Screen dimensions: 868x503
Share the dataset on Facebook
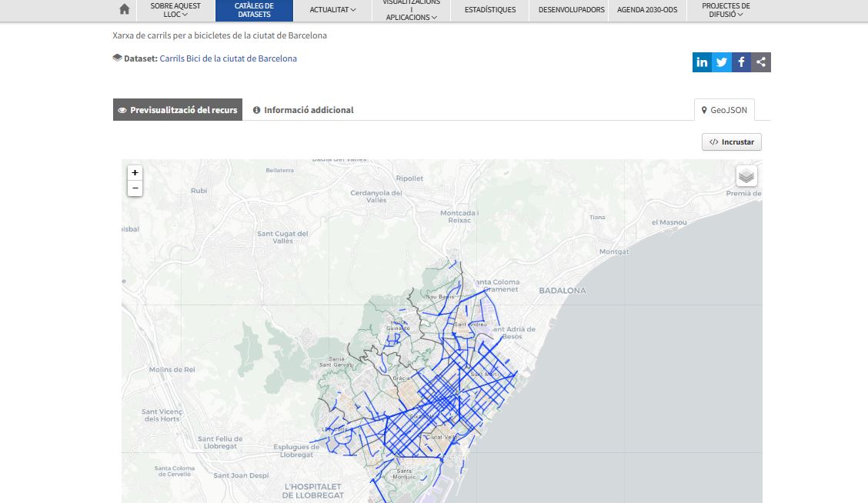741,62
